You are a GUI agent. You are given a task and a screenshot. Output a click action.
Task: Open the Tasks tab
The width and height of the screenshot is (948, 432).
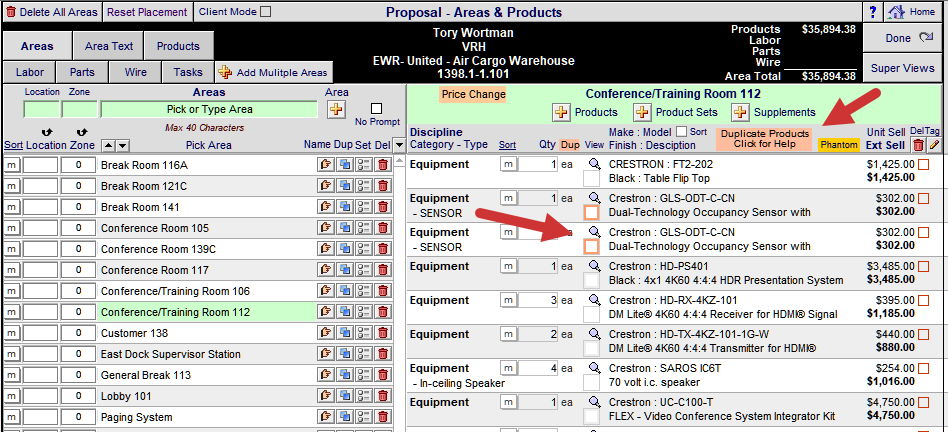[x=188, y=72]
